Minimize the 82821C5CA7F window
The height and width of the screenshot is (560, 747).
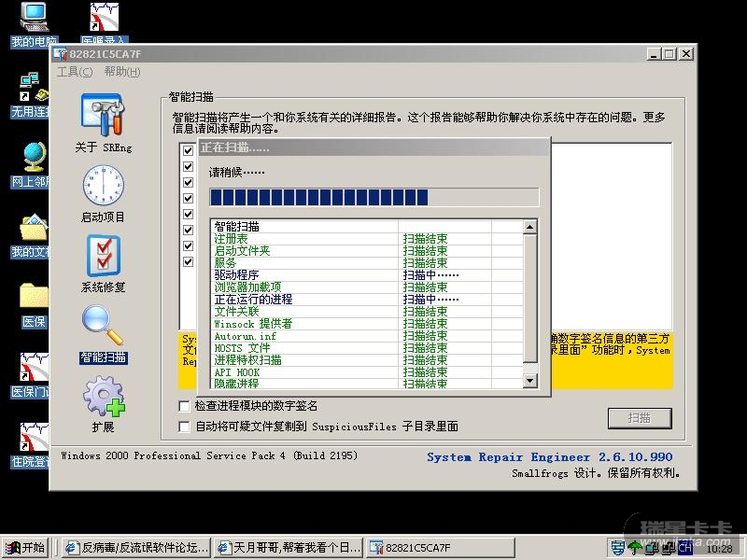coord(655,54)
